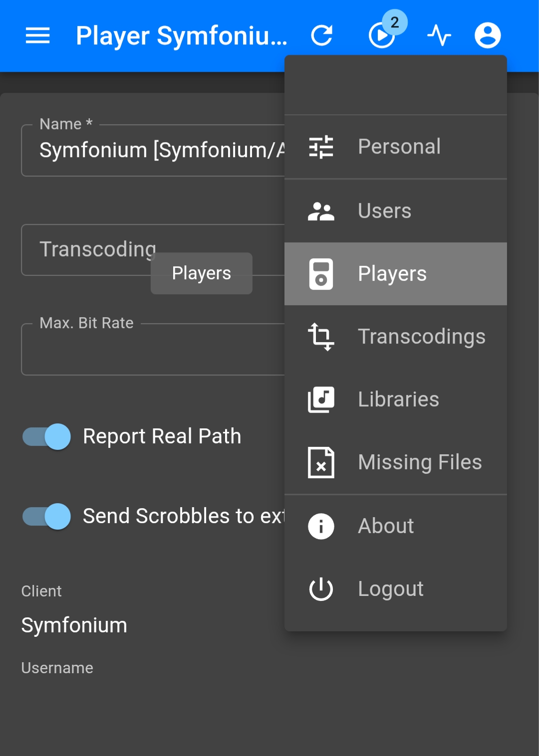Open now playing icon with badge 2

click(382, 35)
